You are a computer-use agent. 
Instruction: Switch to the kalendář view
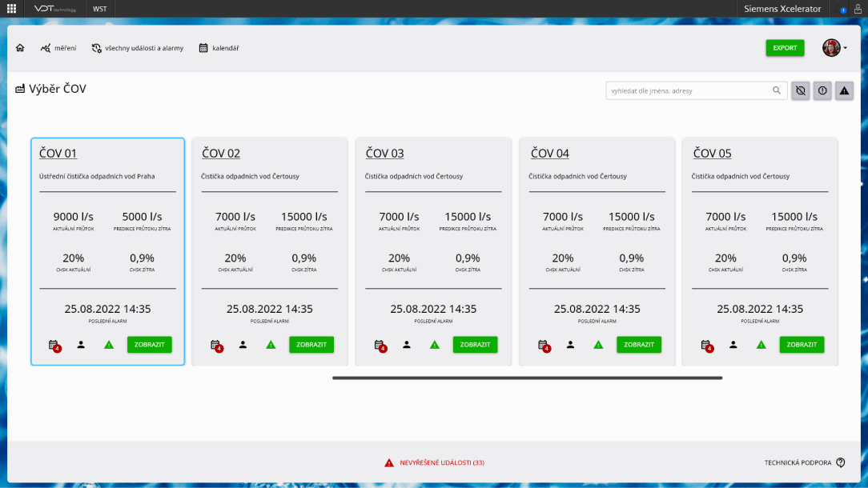pos(219,48)
